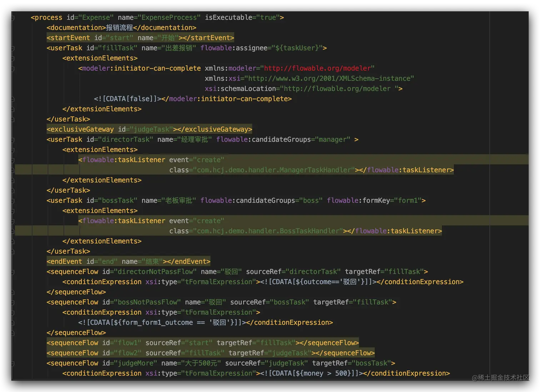Click the sequenceFlow id judgeMore

coord(135,363)
